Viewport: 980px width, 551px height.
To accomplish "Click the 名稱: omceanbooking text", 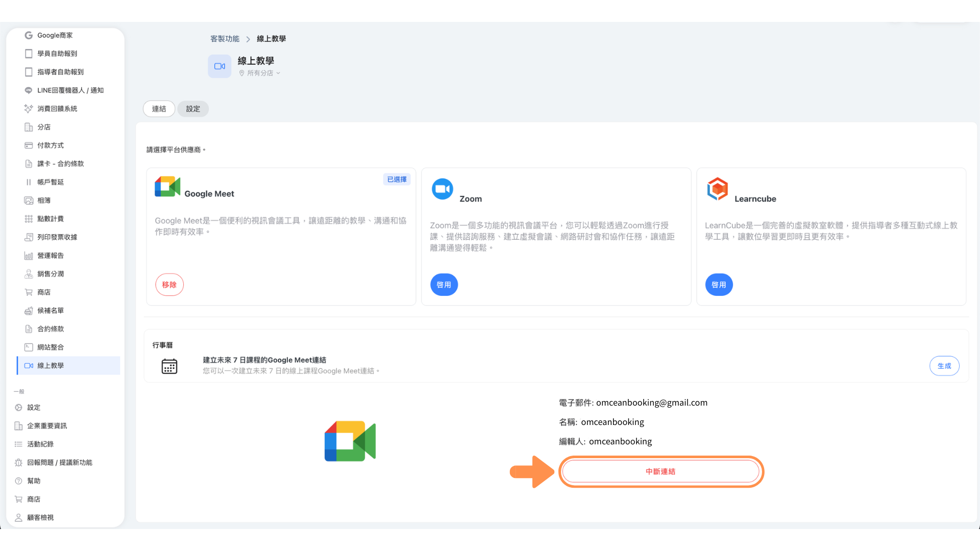I will point(601,422).
